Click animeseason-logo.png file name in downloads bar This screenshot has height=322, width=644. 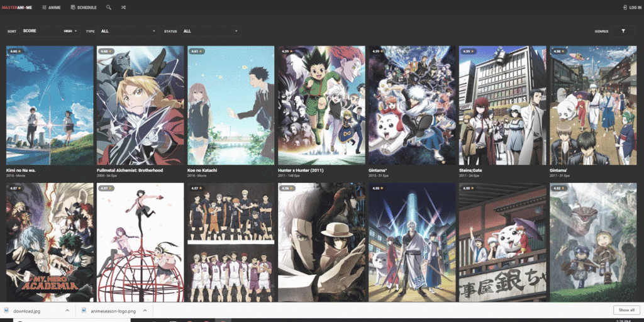(x=113, y=311)
